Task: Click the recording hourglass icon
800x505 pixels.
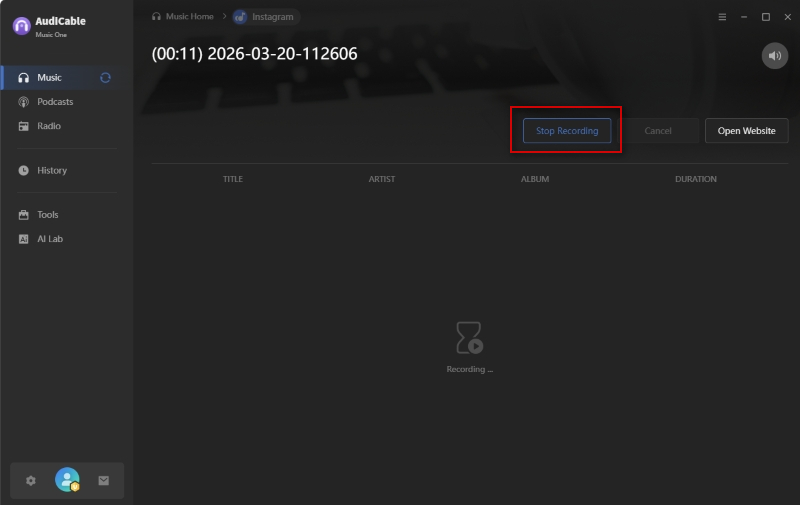Action: click(469, 338)
